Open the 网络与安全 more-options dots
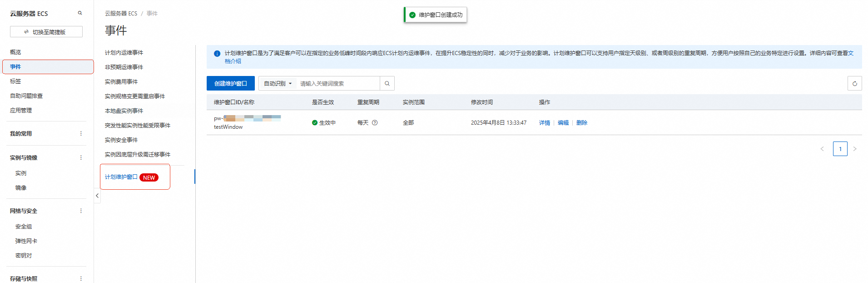Screen dimensions: 868x283 [81, 211]
